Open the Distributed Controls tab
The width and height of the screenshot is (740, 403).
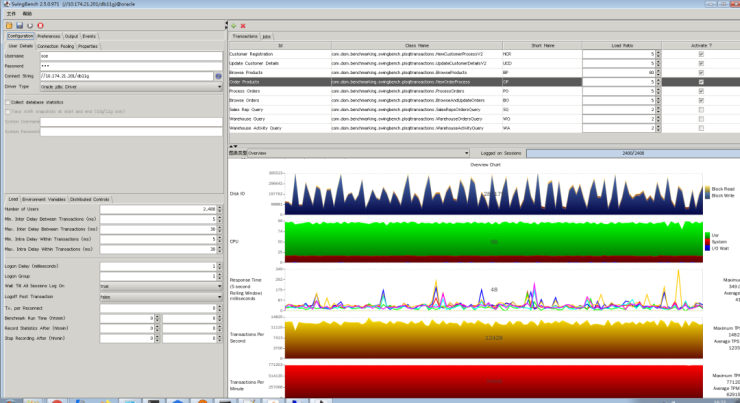(x=89, y=200)
